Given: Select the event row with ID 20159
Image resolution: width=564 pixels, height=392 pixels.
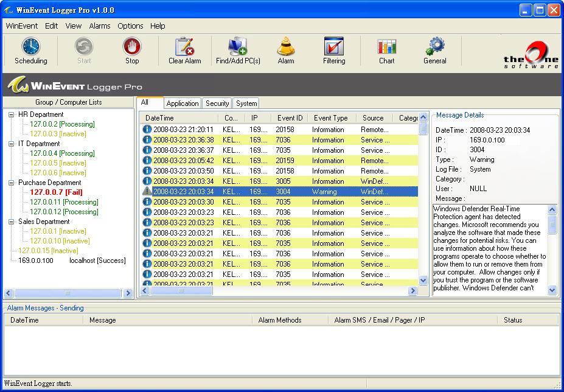Looking at the screenshot, I should click(x=279, y=161).
